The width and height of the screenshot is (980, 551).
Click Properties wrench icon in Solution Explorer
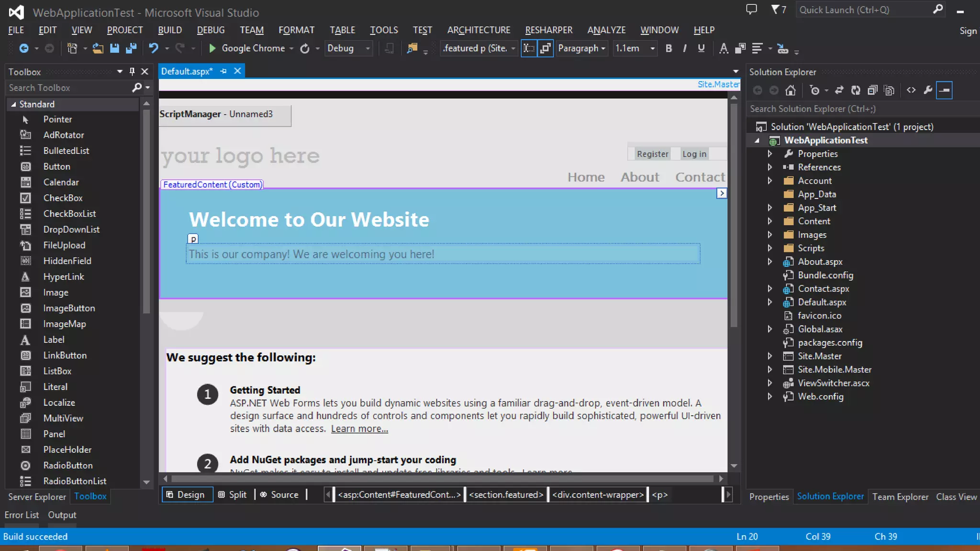tap(928, 90)
